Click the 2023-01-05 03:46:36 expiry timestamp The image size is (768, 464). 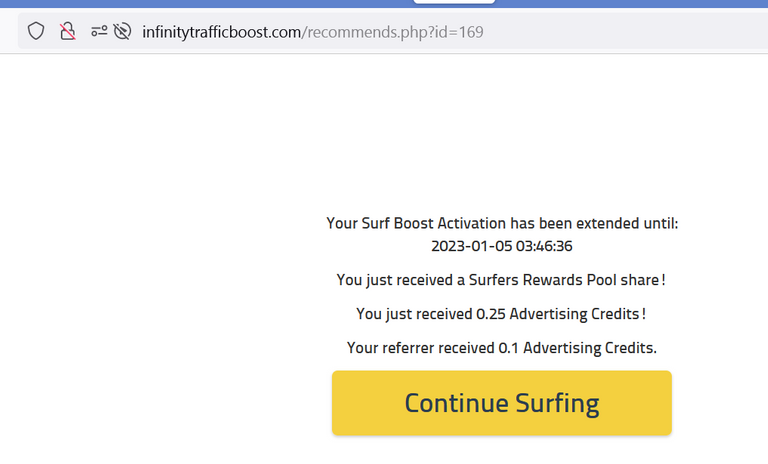(502, 246)
